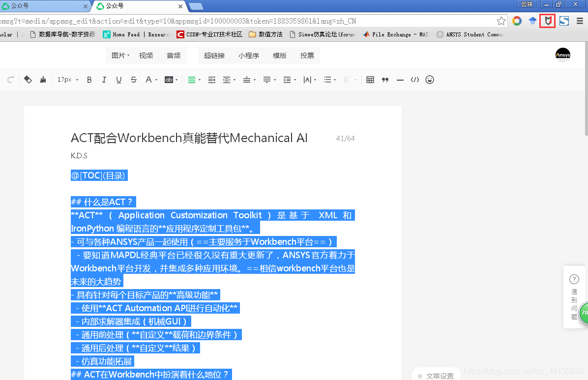Click the article title field
The height and width of the screenshot is (380, 588).
pyautogui.click(x=189, y=138)
